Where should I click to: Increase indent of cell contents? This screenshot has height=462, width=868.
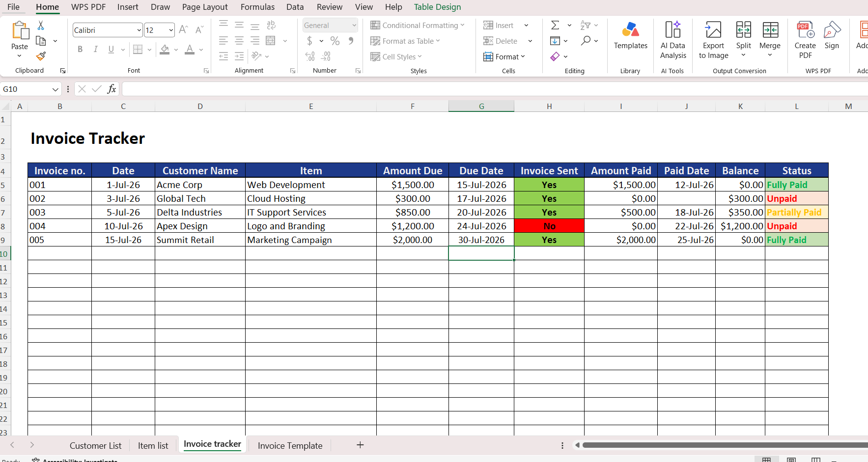point(239,56)
